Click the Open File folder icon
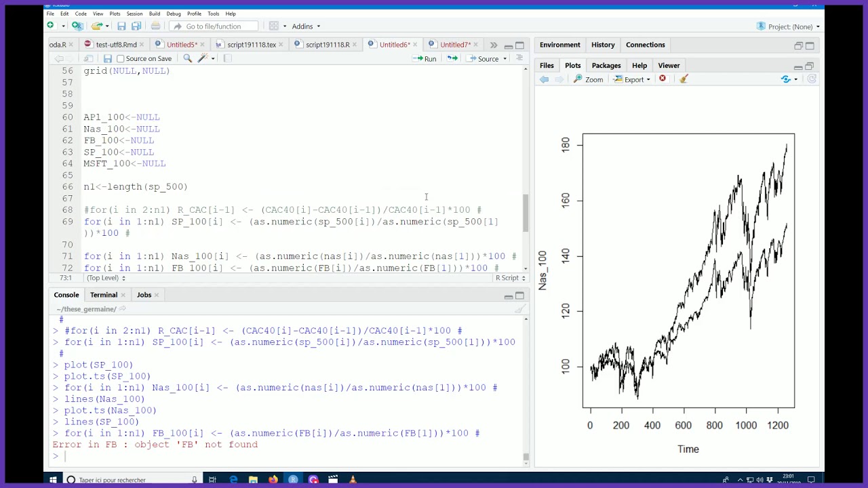The image size is (868, 488). click(x=96, y=26)
